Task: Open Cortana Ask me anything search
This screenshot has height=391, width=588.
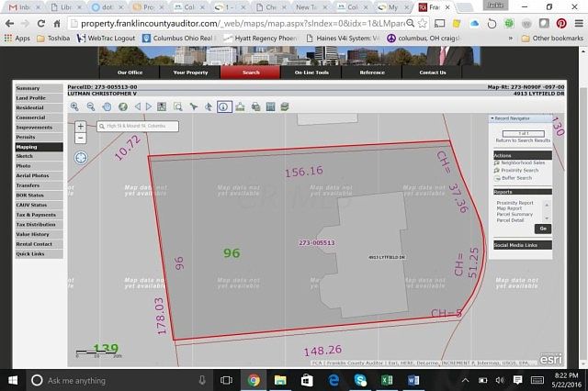Action: pos(110,380)
